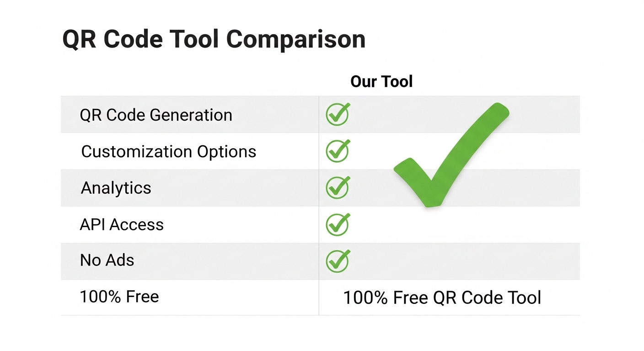Image resolution: width=644 pixels, height=351 pixels.
Task: Select the QR Code Generation row label
Action: [x=156, y=115]
